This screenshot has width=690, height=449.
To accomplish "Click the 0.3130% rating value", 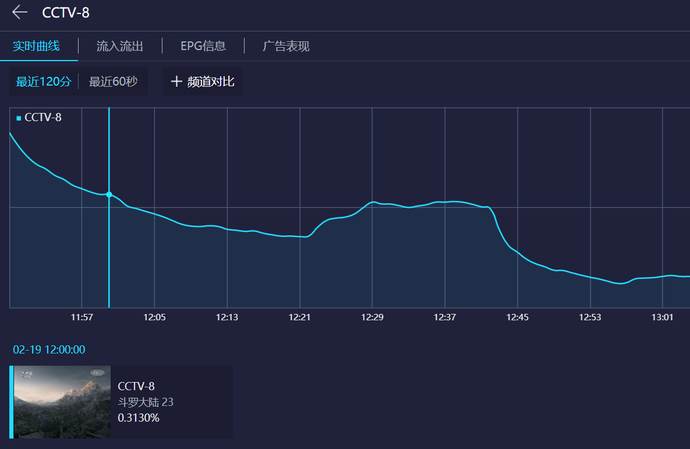I will click(138, 418).
